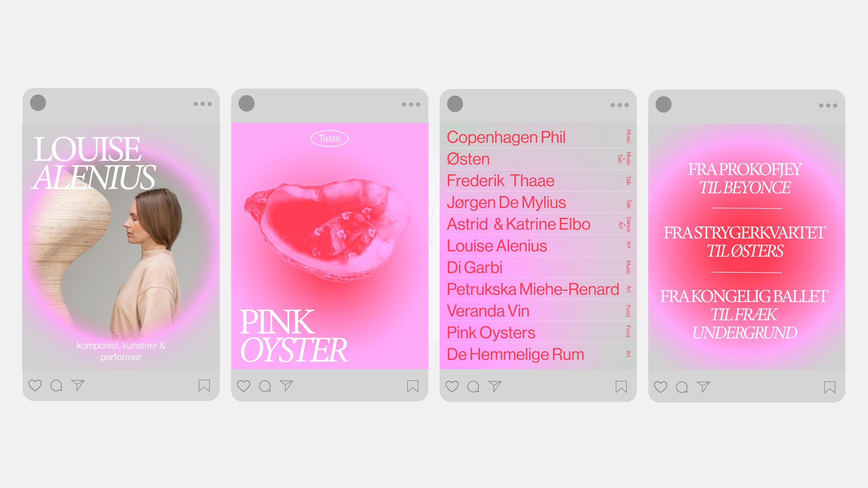Screen dimensions: 868x488
Task: Comment on the Fra Prokofjev til Beyonce post
Action: click(682, 387)
